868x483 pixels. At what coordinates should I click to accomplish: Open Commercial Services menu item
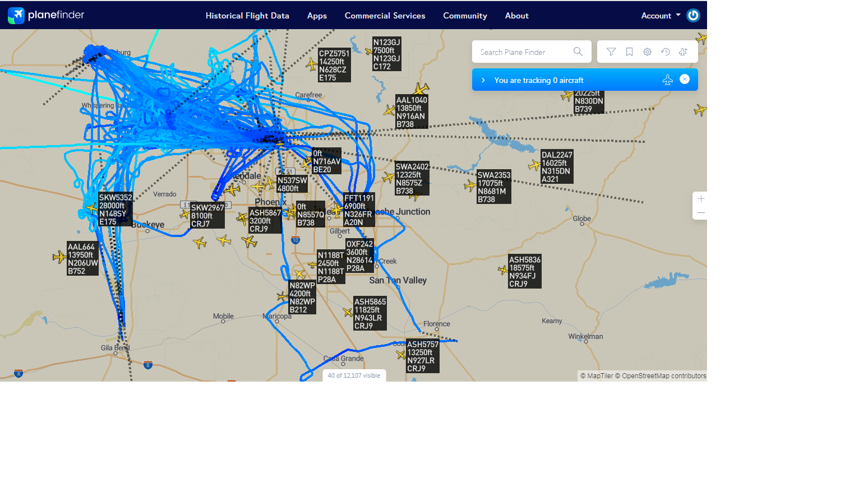385,16
